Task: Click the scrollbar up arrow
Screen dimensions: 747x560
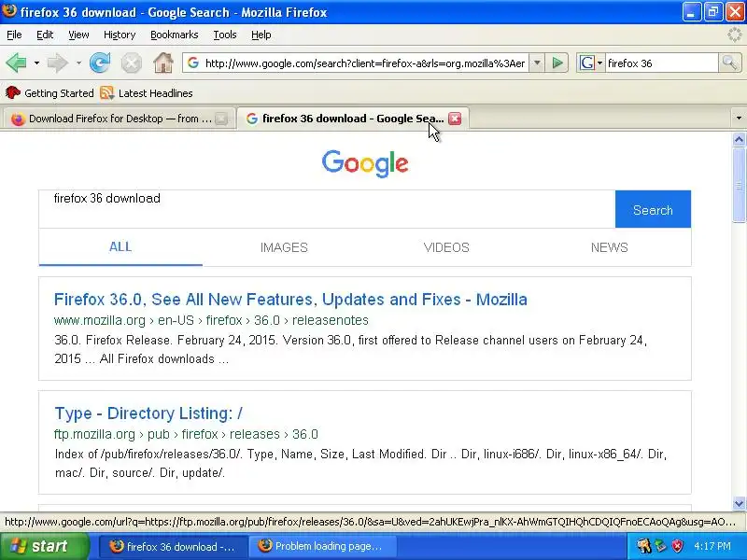Action: click(x=739, y=139)
